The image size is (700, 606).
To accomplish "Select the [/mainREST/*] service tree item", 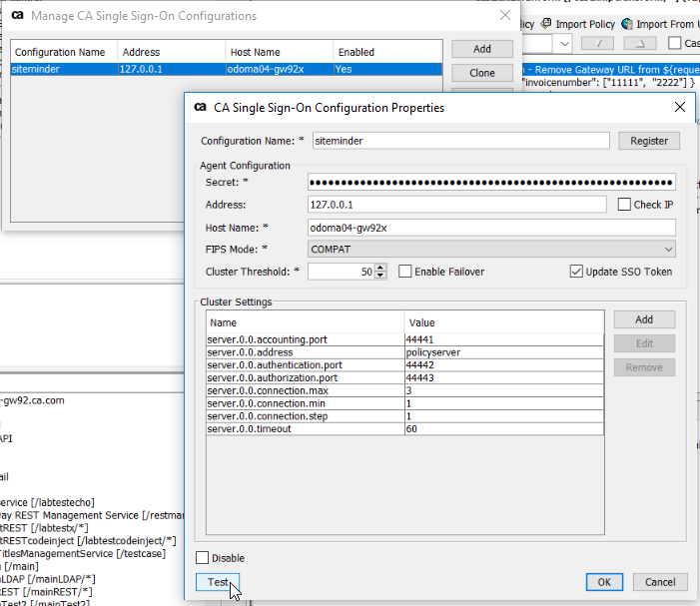I will click(x=46, y=592).
